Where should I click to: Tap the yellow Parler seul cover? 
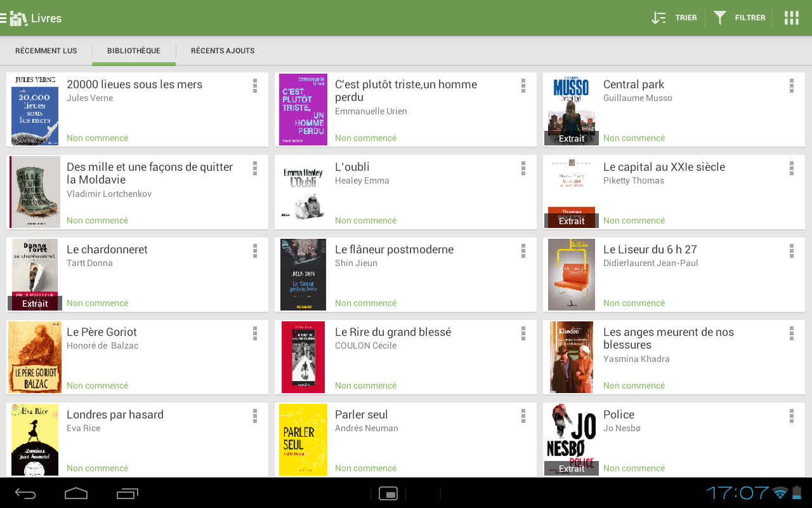click(303, 439)
